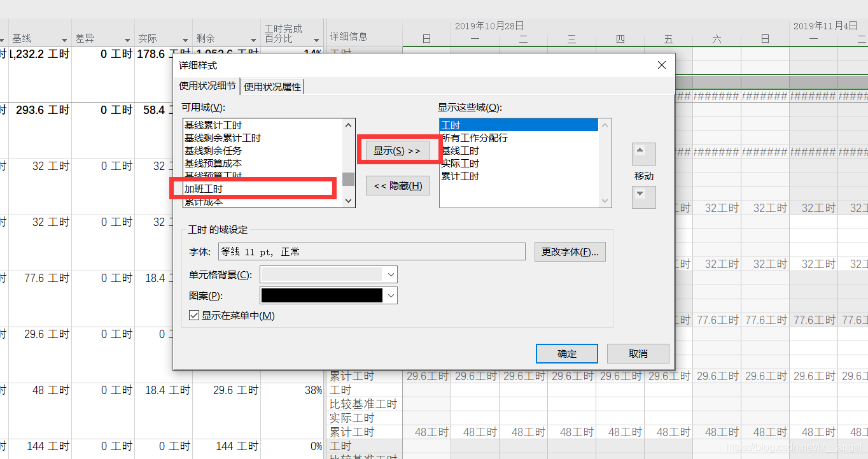Click the 2019年11月4日 week header
This screenshot has width=868, height=459.
[x=825, y=26]
